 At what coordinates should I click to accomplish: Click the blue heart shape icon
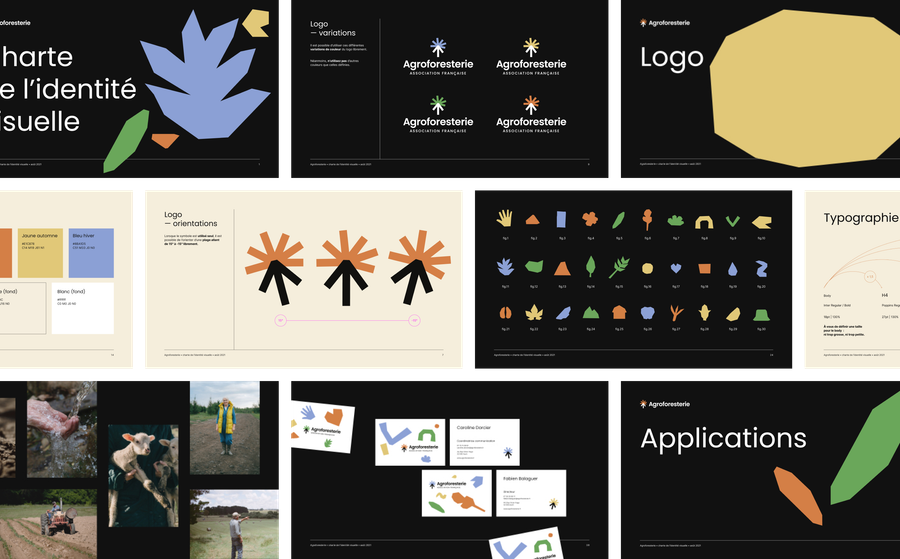[x=676, y=268]
